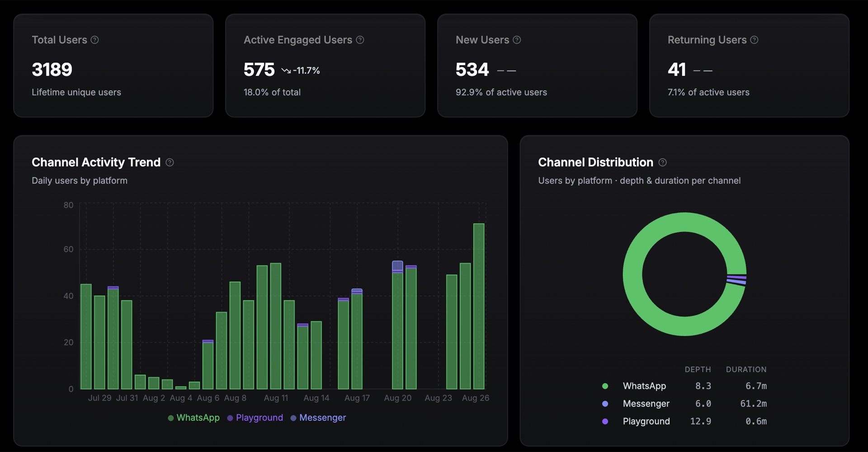Select the Messenger row in Channel Distribution
The image size is (868, 452).
(684, 404)
